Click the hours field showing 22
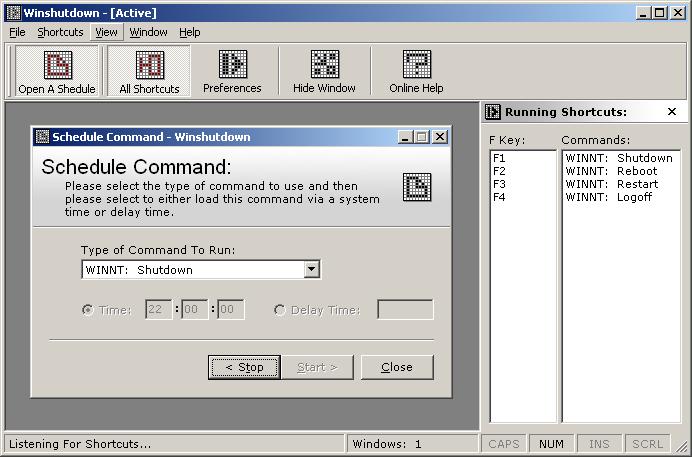 (x=158, y=309)
